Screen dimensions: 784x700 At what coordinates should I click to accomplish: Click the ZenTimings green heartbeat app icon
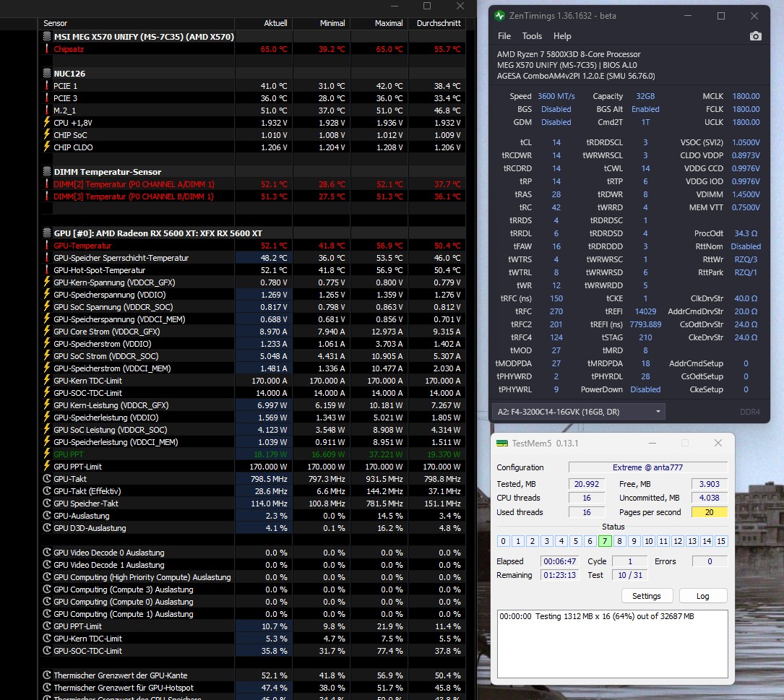(x=498, y=15)
